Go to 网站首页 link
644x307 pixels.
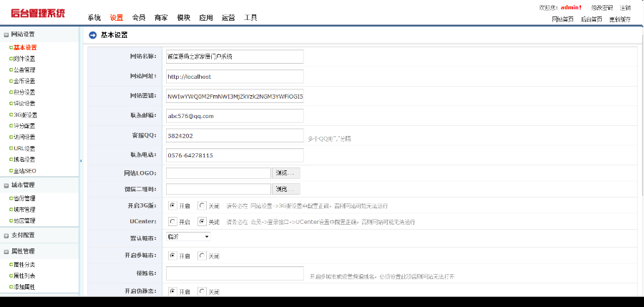tap(562, 19)
